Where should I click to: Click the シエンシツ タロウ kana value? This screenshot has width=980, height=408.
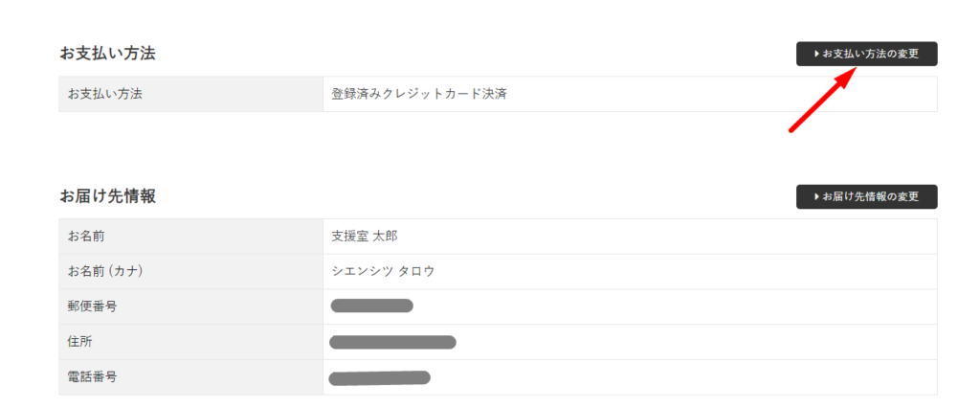[x=383, y=271]
